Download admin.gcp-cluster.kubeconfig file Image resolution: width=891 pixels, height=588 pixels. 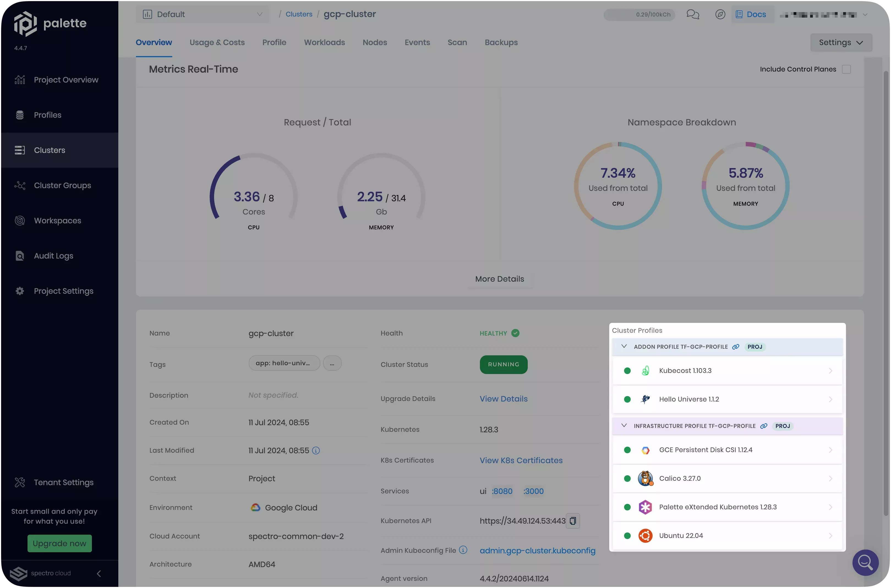[538, 551]
